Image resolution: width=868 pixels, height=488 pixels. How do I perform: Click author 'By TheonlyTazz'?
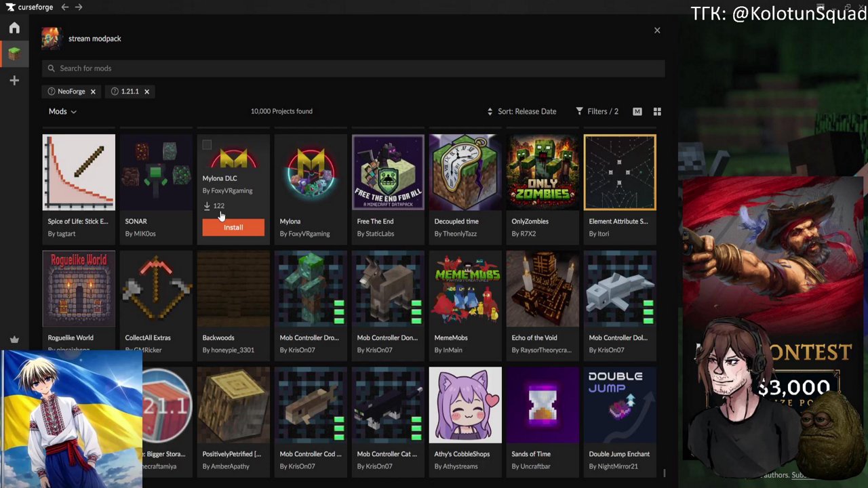point(456,234)
